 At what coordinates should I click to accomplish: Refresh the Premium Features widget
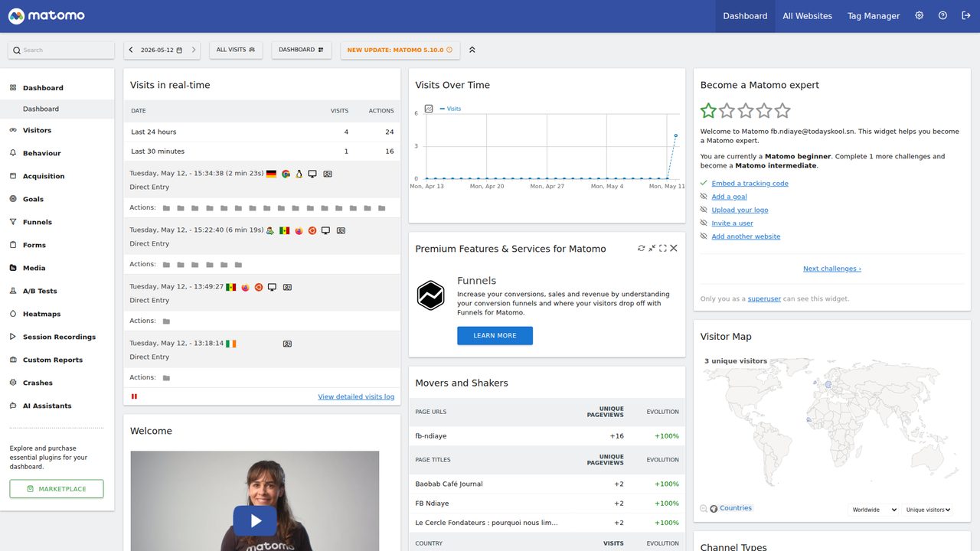click(641, 248)
